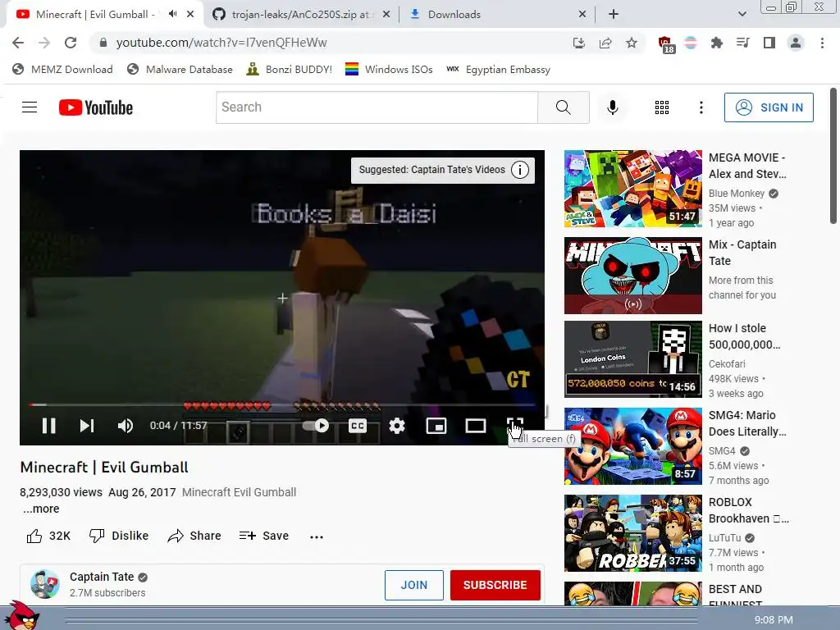This screenshot has height=630, width=840.
Task: Click the address bar URL
Action: (x=221, y=43)
